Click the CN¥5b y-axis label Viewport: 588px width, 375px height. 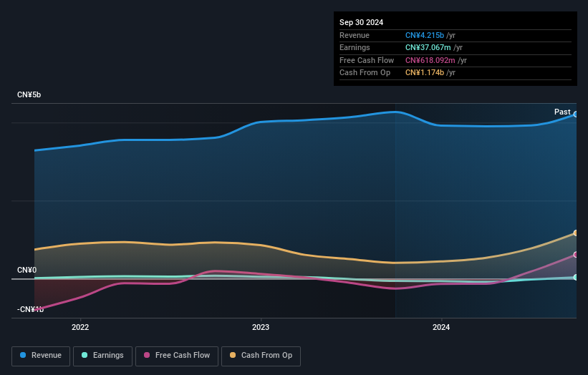click(29, 94)
